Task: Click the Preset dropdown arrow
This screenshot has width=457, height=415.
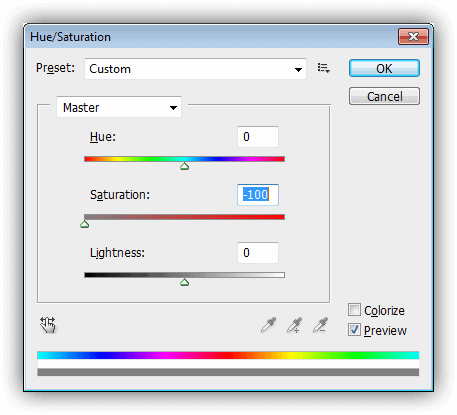Action: (298, 70)
